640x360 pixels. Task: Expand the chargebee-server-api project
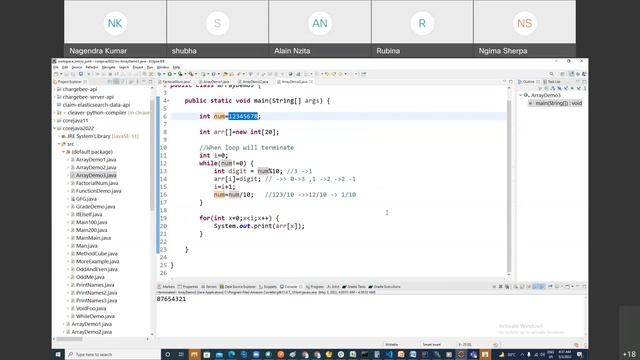pos(55,97)
